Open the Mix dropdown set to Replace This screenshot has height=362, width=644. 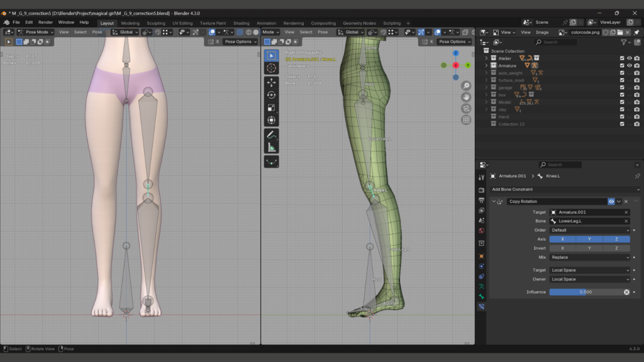[x=589, y=257]
